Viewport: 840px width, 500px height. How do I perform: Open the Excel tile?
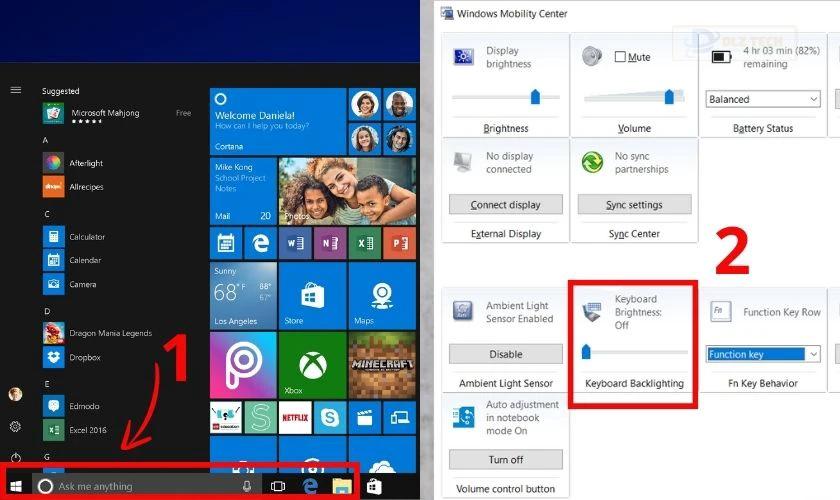click(365, 243)
